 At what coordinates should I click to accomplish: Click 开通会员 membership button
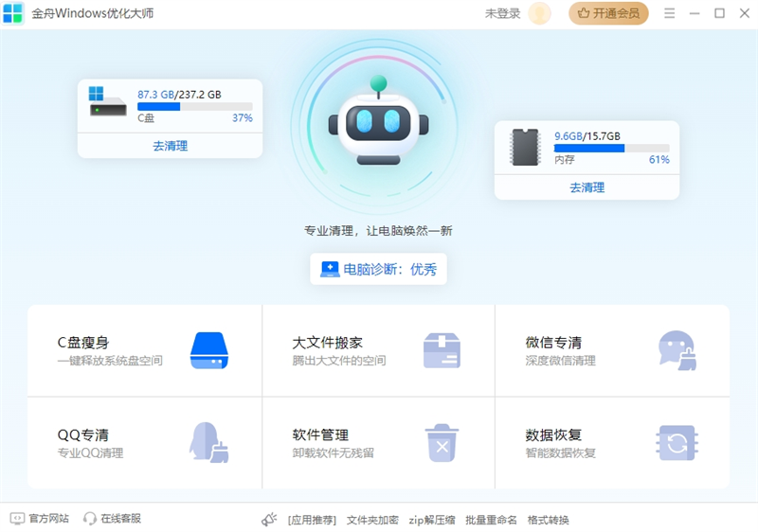[608, 13]
